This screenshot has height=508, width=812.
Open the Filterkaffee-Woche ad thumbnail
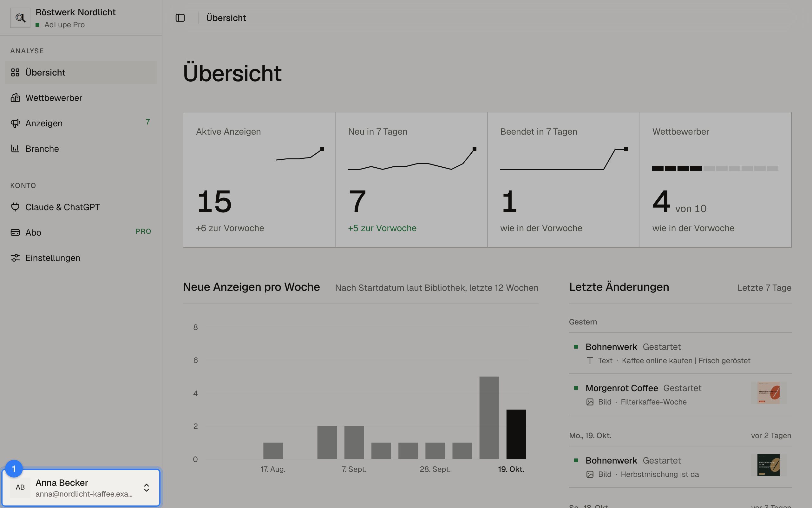click(768, 392)
